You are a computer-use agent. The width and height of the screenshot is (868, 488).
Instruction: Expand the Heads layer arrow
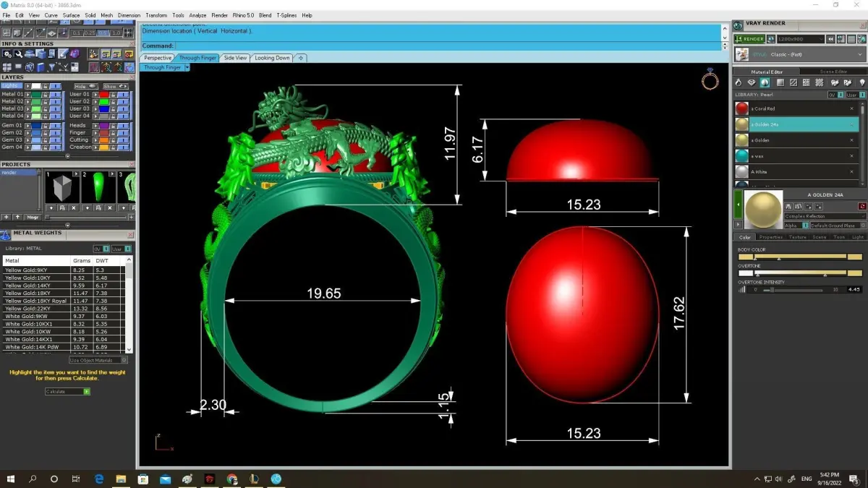tap(95, 125)
